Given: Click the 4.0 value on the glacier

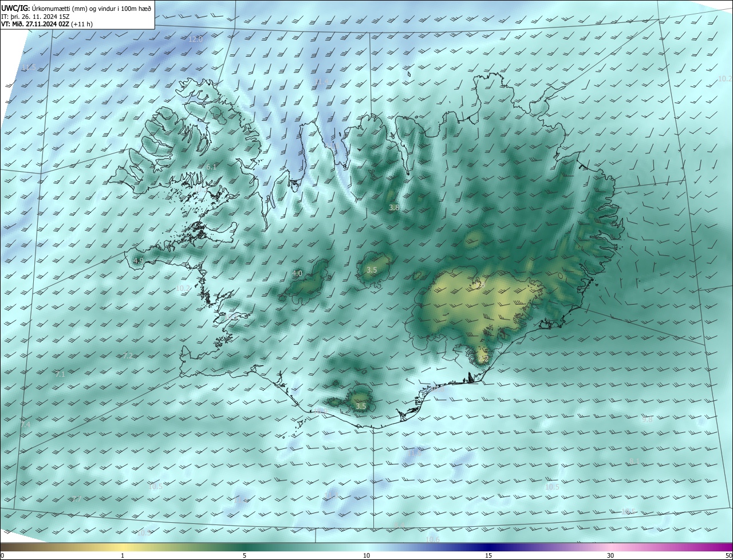Looking at the screenshot, I should [x=297, y=274].
